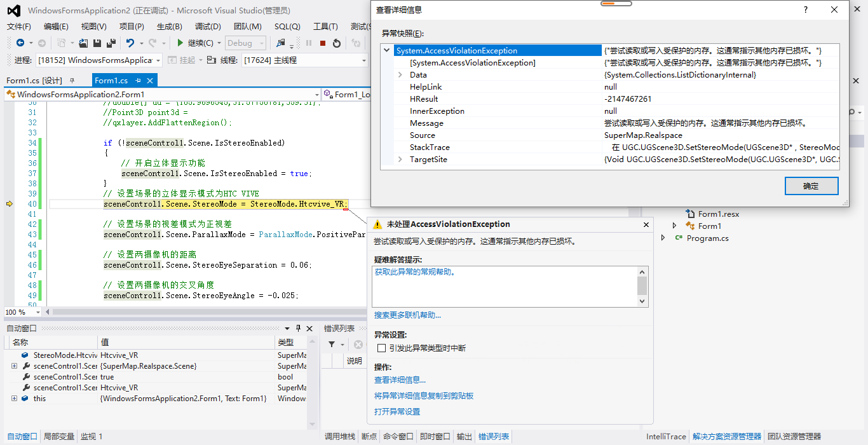
Task: Click the Undo arrow icon
Action: pyautogui.click(x=130, y=43)
